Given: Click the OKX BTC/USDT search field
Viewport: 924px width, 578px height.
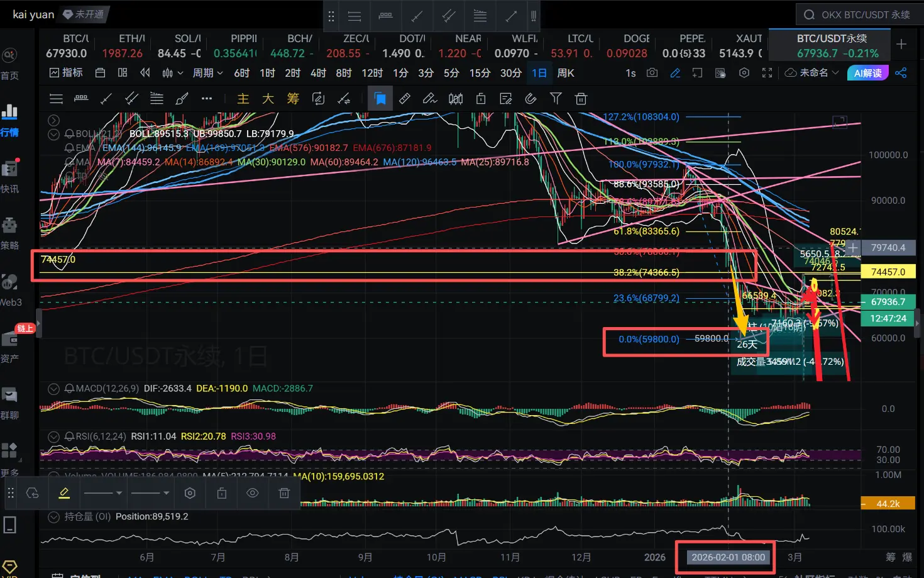Looking at the screenshot, I should pyautogui.click(x=859, y=14).
